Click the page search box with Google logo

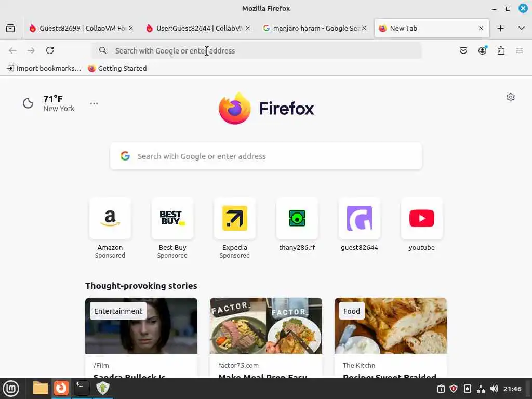click(x=266, y=156)
